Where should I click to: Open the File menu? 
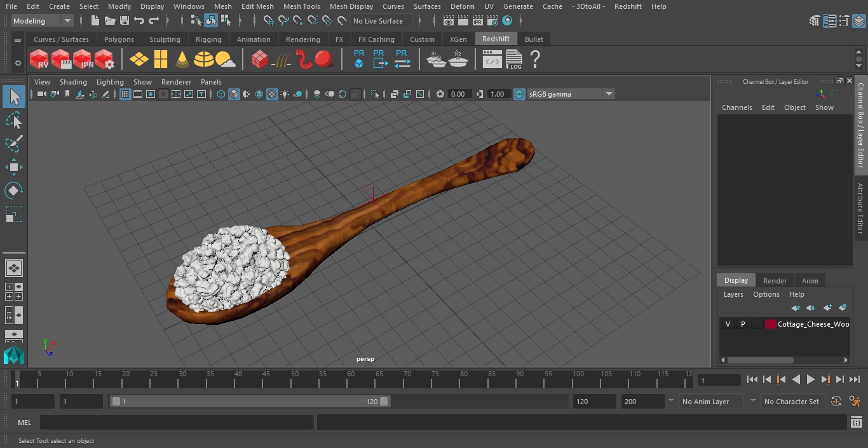coord(11,6)
